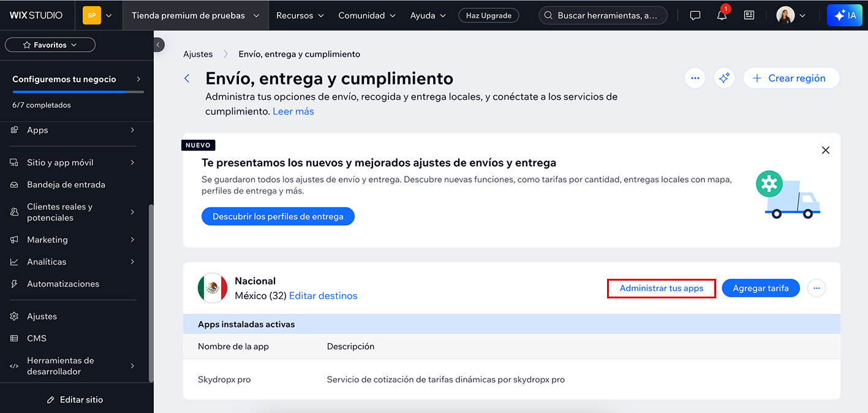The image size is (868, 413).
Task: Expand the workspace chevron next to SP
Action: point(108,15)
